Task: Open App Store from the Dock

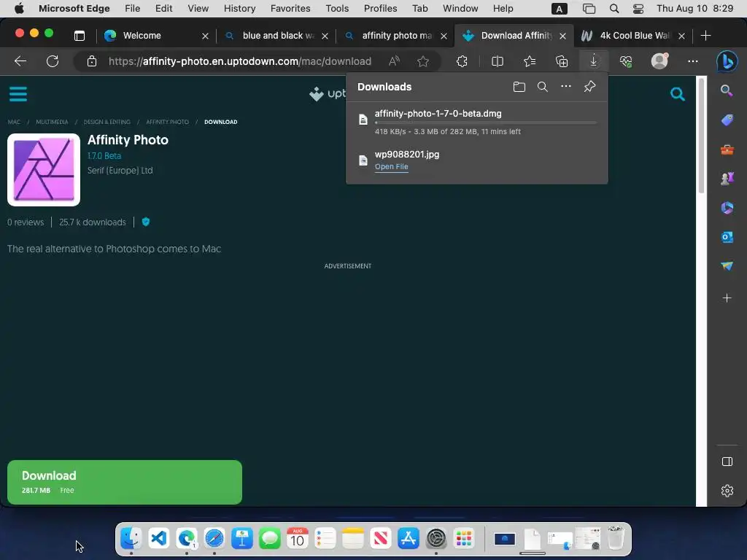Action: [409, 539]
